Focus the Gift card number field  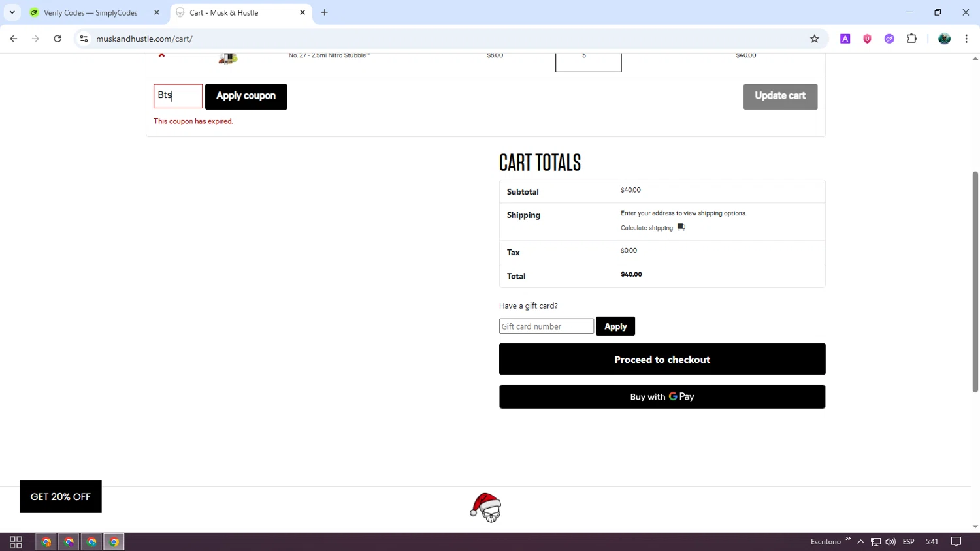[546, 326]
